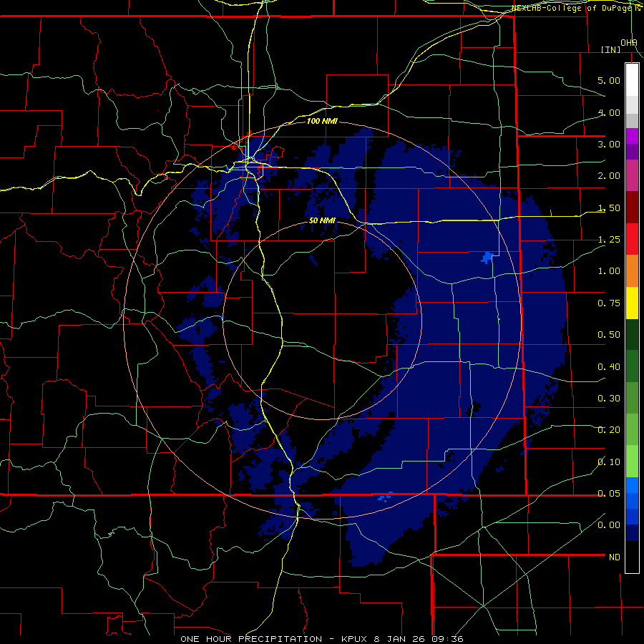Viewport: 644px width, 644px height.
Task: Select the 5.00 scale value
Action: pyautogui.click(x=609, y=80)
